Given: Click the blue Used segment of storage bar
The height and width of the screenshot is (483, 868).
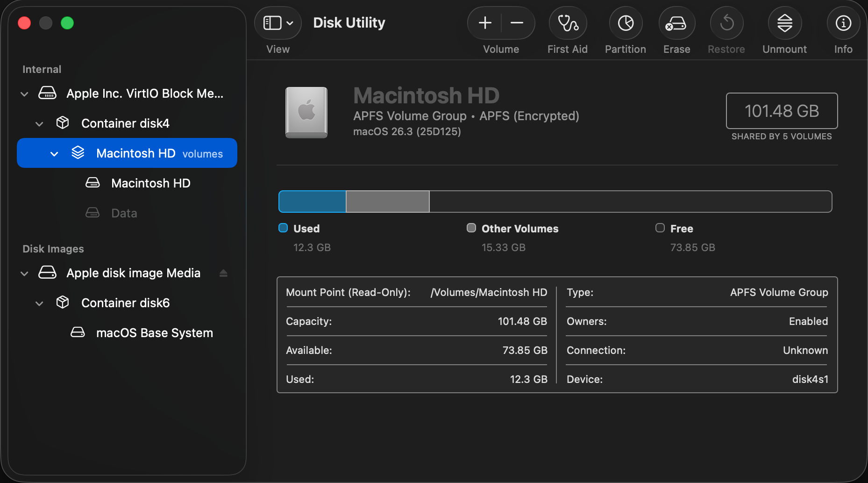Looking at the screenshot, I should 312,202.
